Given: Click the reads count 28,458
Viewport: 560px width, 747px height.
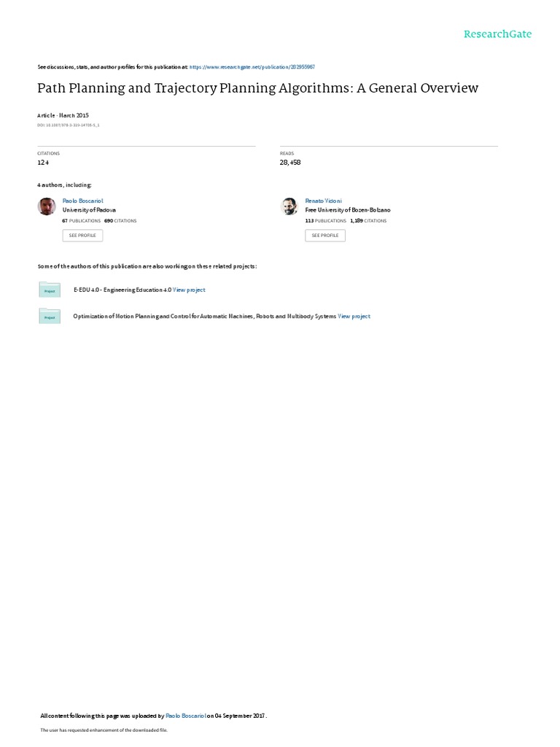Looking at the screenshot, I should pyautogui.click(x=290, y=163).
